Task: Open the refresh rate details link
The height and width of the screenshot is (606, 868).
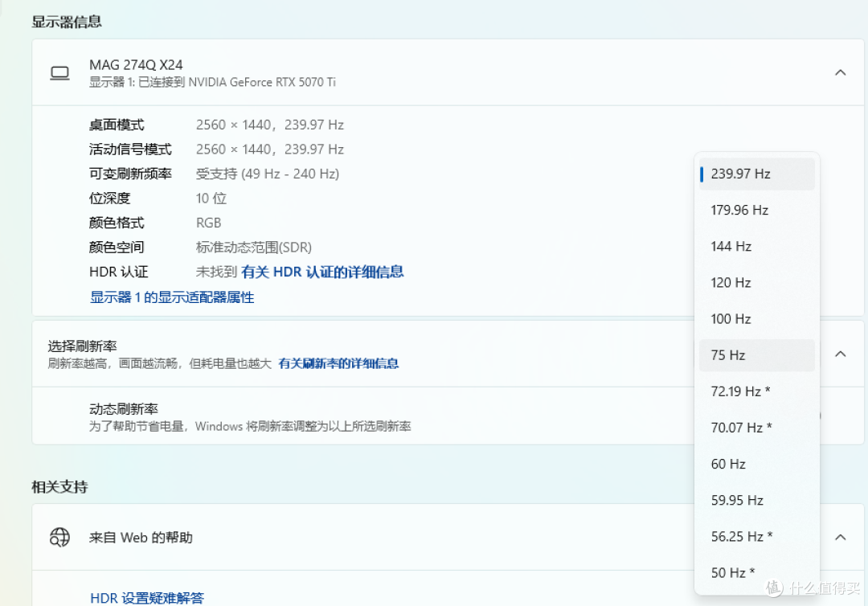Action: coord(338,363)
